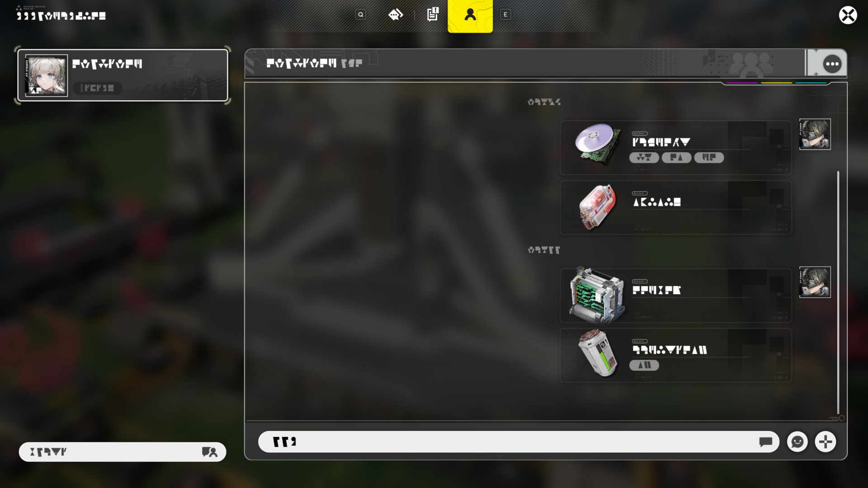Click the E key navigation hint
Image resolution: width=868 pixels, height=488 pixels.
tap(505, 15)
